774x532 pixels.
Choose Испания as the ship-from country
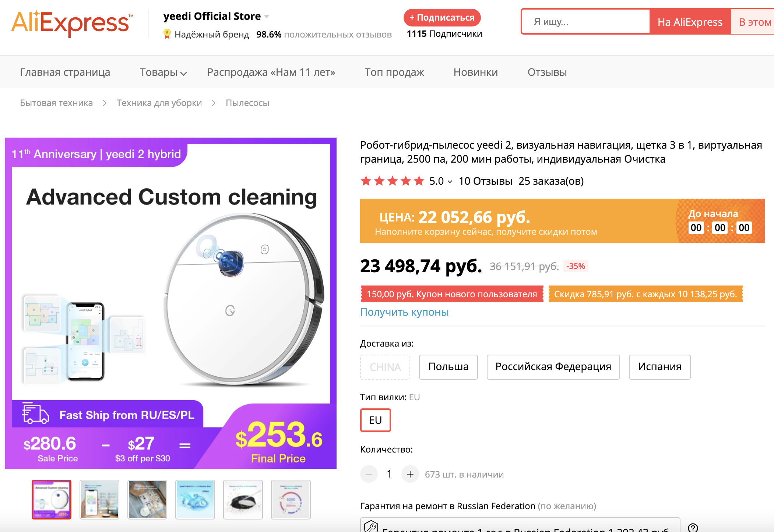[x=659, y=367]
